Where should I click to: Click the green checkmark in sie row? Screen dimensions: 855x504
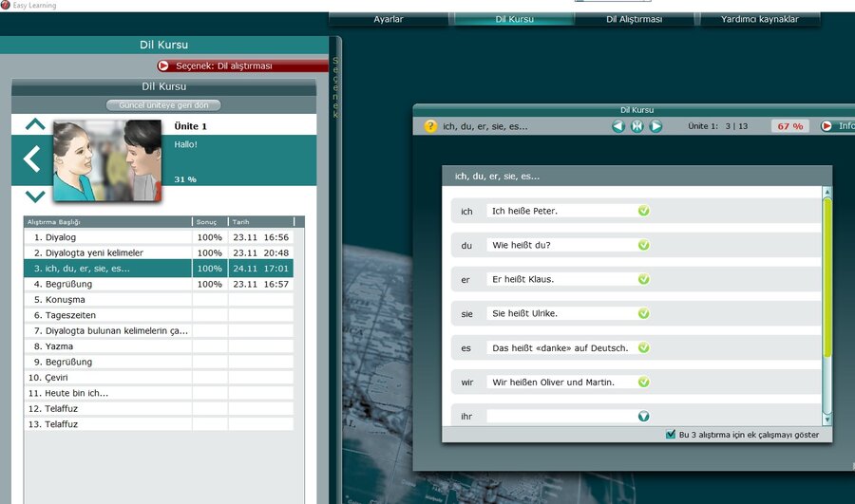(643, 313)
